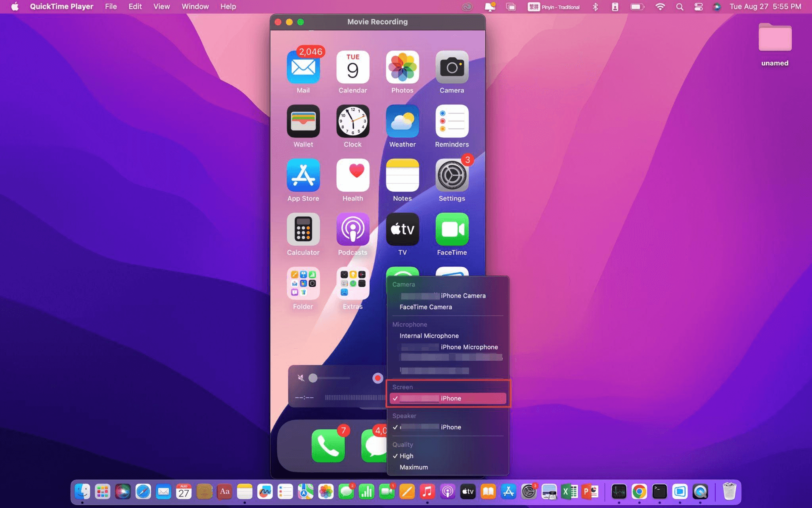Image resolution: width=812 pixels, height=508 pixels.
Task: Open Terminal from the Dock
Action: point(659,492)
